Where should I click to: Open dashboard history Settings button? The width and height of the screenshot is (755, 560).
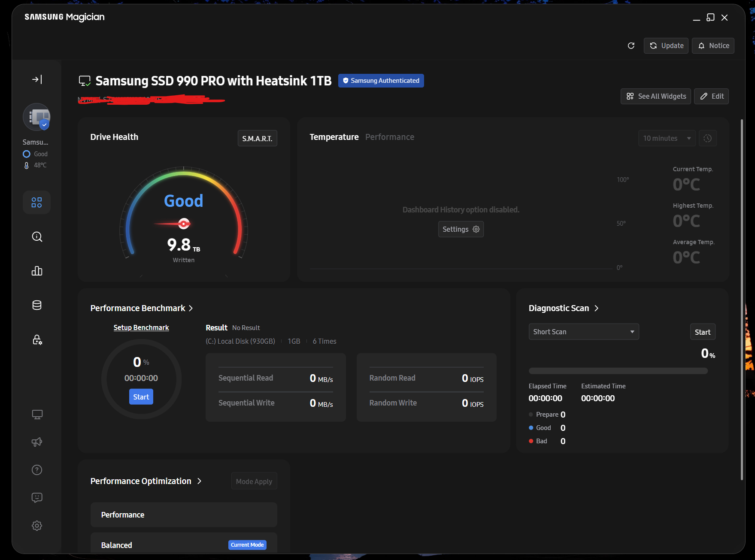[461, 229]
